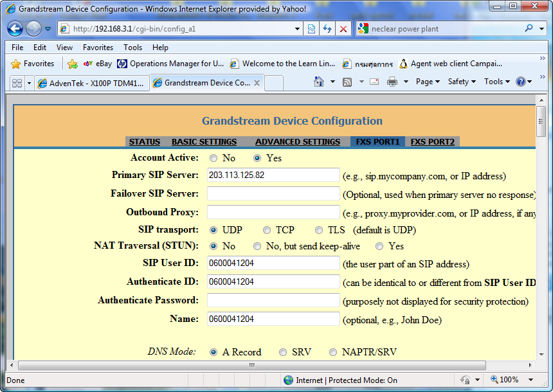Image resolution: width=553 pixels, height=392 pixels.
Task: Open Operations Manager favorites link
Action: [170, 64]
